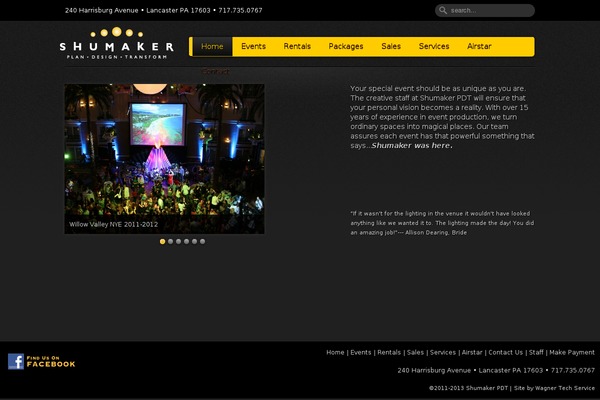Select the third slideshow dot

tap(178, 242)
